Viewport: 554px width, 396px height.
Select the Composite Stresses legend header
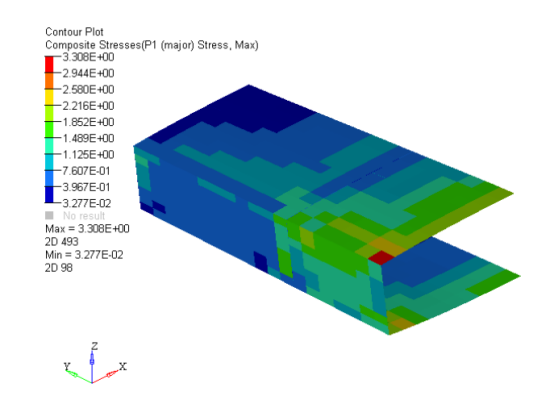click(x=152, y=45)
